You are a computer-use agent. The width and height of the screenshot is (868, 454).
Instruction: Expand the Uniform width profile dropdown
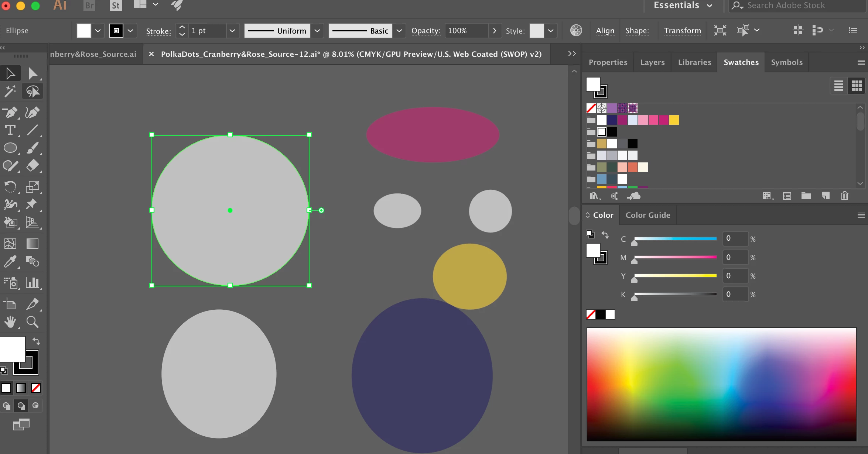[x=317, y=31]
